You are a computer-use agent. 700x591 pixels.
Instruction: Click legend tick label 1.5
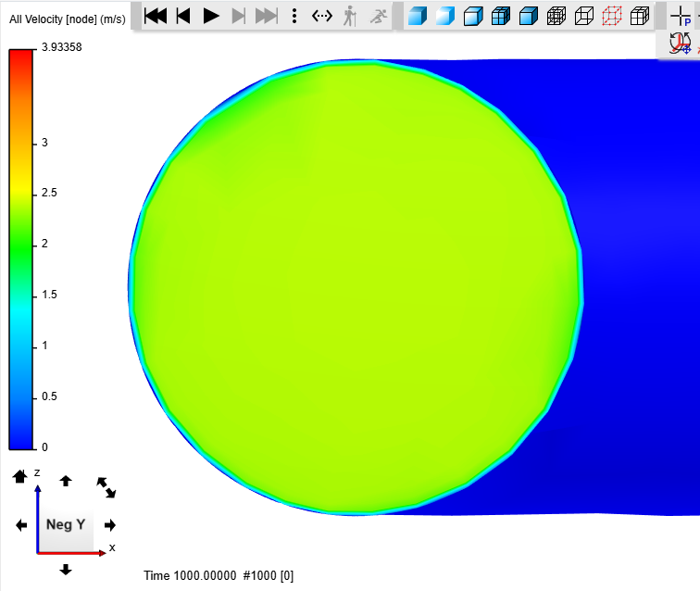point(49,295)
